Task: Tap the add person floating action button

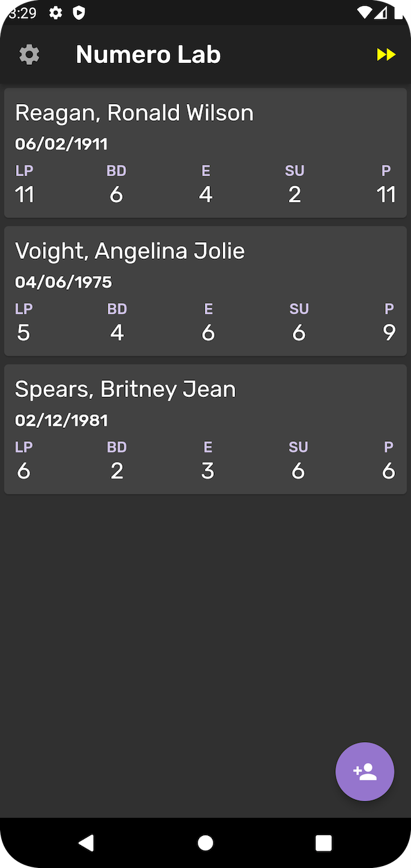Action: (364, 772)
